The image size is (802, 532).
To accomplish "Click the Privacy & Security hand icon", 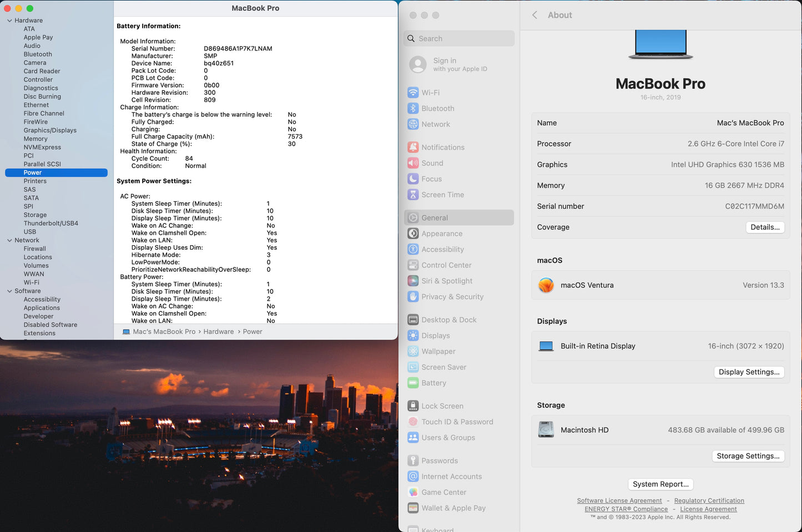I will [413, 297].
